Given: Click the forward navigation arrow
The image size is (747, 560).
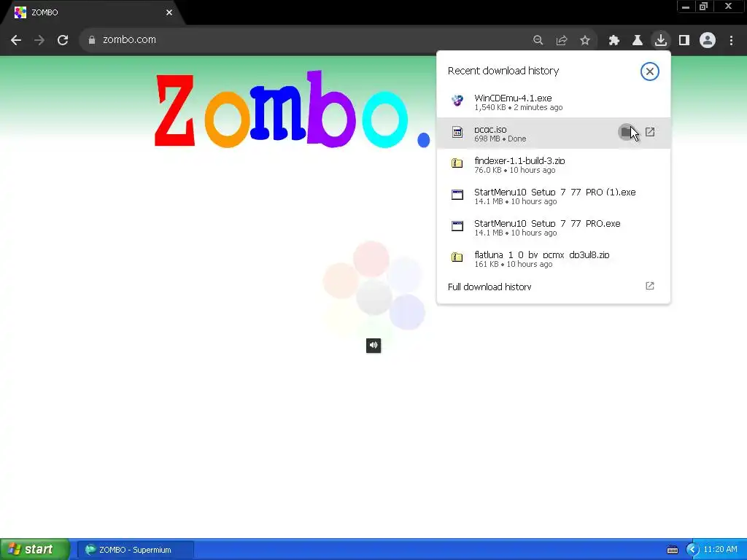Looking at the screenshot, I should tap(39, 40).
